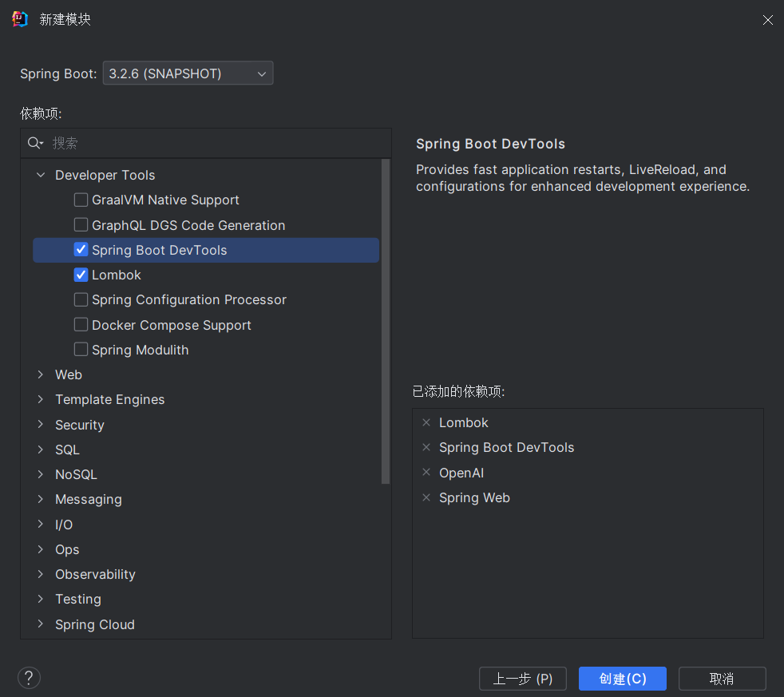Click the 上一步 (P) previous button
784x697 pixels.
coord(522,679)
